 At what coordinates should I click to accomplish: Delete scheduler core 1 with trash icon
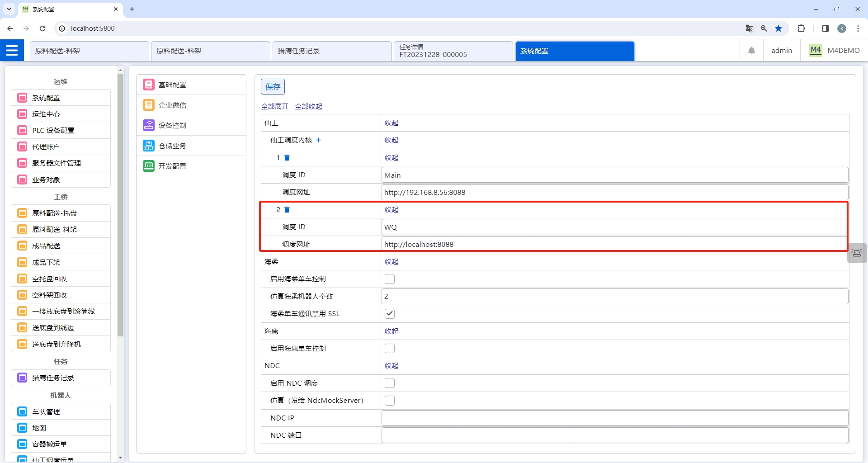[287, 157]
